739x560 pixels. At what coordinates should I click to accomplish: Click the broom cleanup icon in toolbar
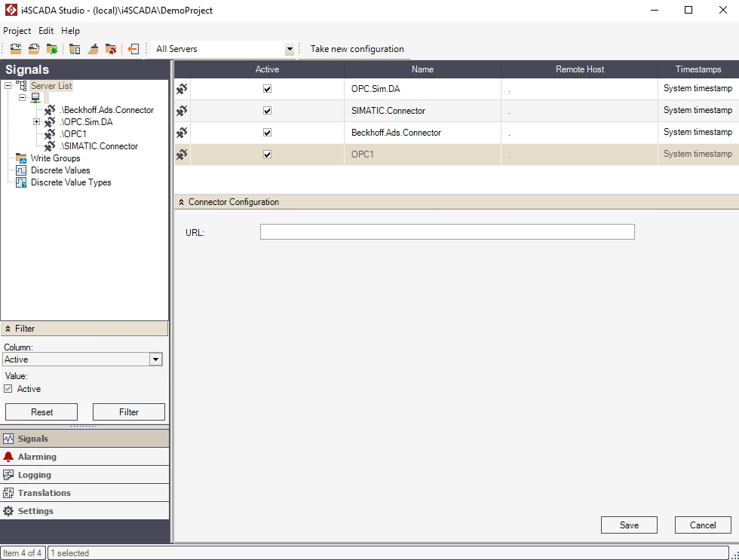pos(94,49)
